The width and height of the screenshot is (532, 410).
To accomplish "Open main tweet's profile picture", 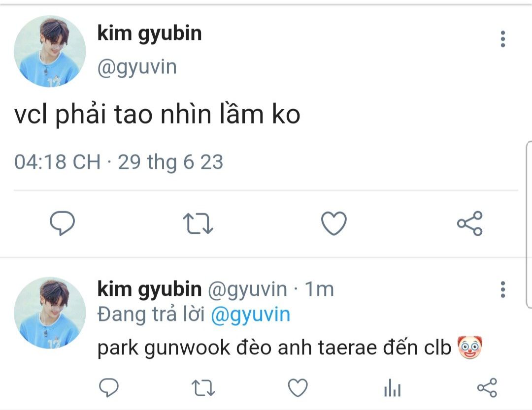I will 49,51.
